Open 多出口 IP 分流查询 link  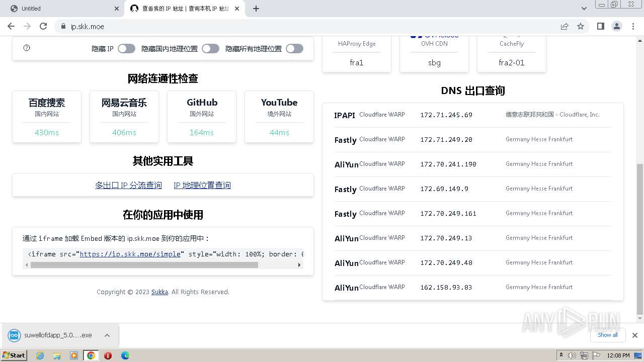128,185
